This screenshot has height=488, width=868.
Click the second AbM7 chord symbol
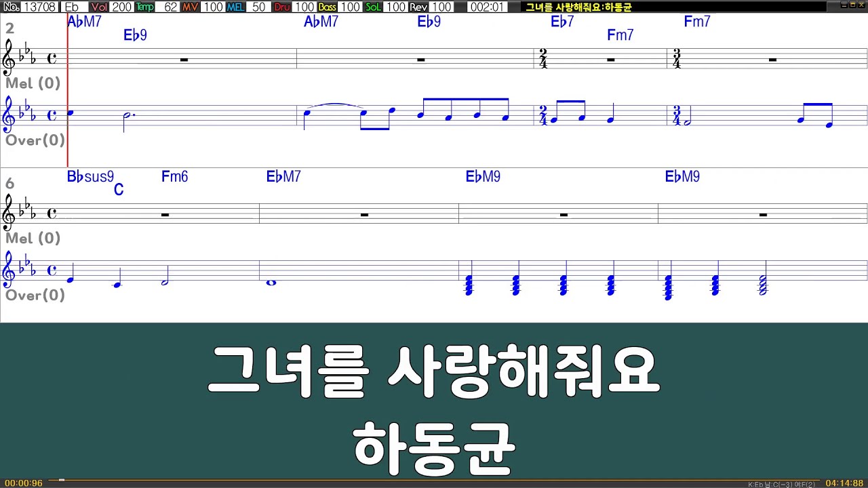click(x=321, y=22)
